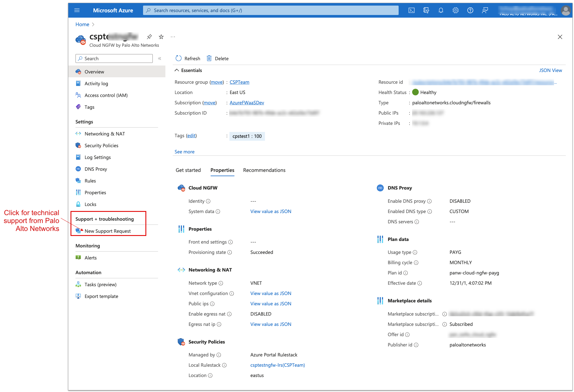Screen dimensions: 574x392
Task: Click the JSON View link
Action: pyautogui.click(x=550, y=70)
